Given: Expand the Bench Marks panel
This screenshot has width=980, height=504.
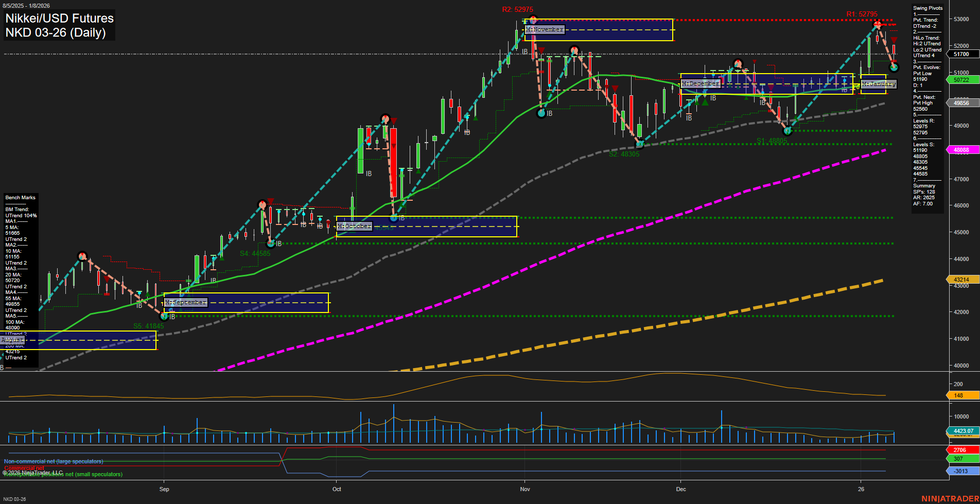Looking at the screenshot, I should click(x=20, y=197).
